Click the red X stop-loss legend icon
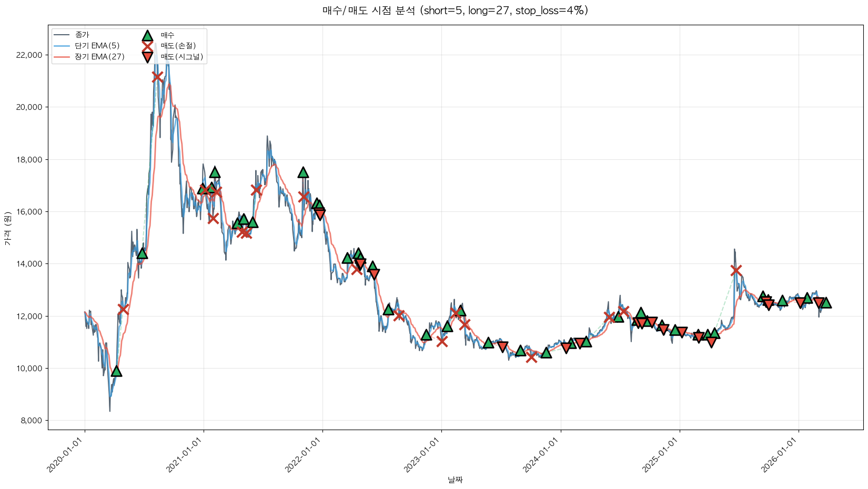Viewport: 868px width, 489px height. [x=147, y=46]
